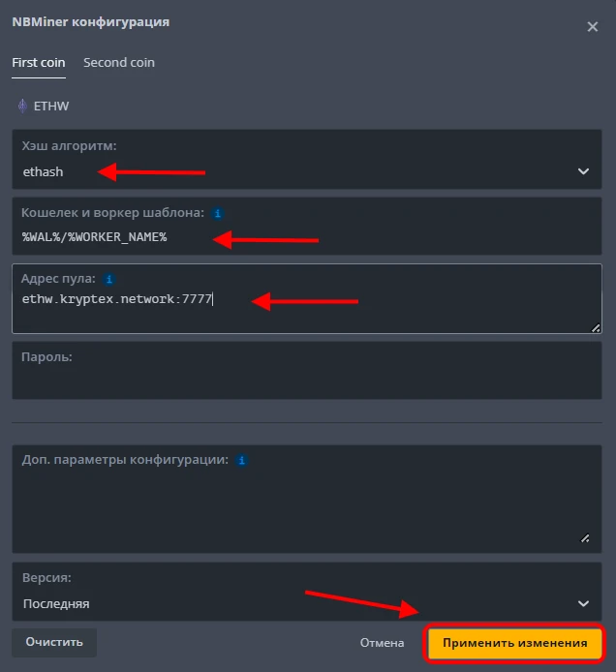Apply changes with Применить изменения button
616x672 pixels.
pyautogui.click(x=514, y=643)
